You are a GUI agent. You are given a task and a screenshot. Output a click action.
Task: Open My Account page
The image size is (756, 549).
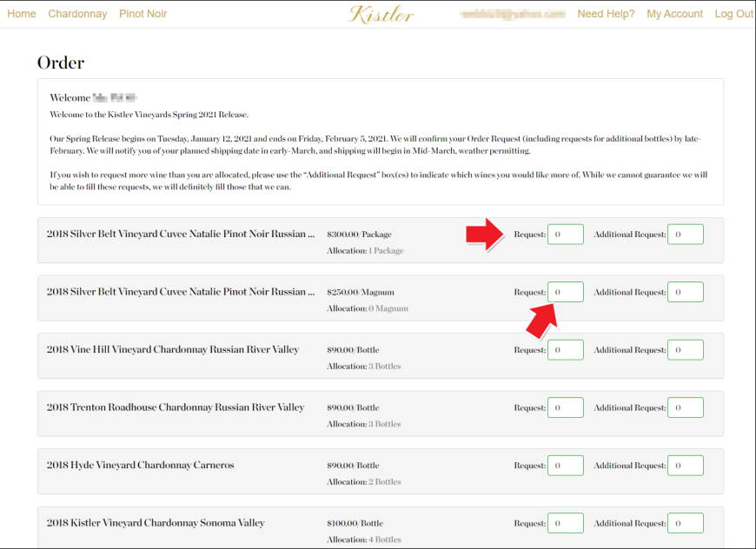click(x=674, y=14)
